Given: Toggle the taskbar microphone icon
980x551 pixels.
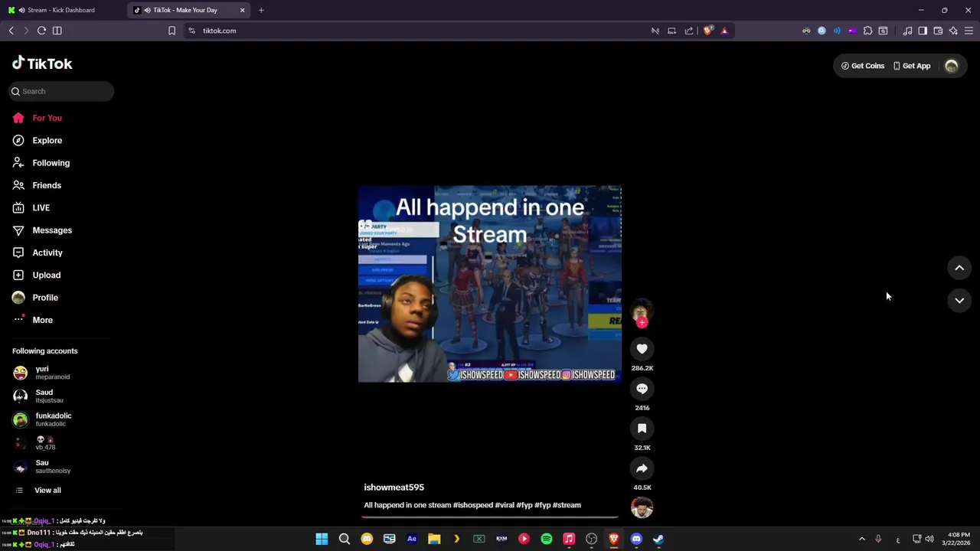Looking at the screenshot, I should [x=878, y=539].
